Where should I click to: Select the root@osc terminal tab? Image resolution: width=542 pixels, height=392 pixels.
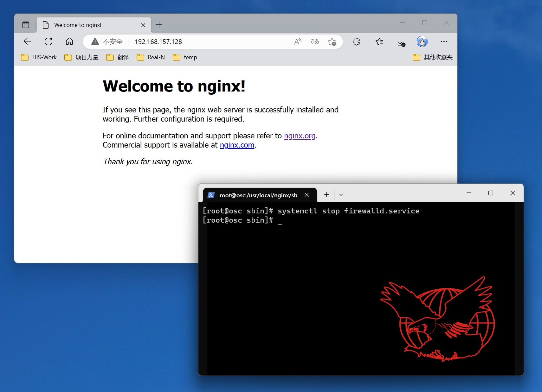(260, 195)
